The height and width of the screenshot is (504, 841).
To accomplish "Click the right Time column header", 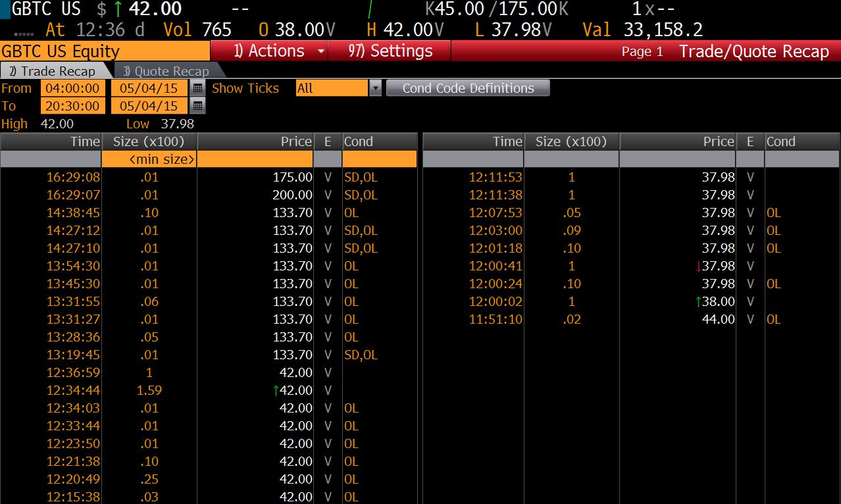I will (473, 141).
